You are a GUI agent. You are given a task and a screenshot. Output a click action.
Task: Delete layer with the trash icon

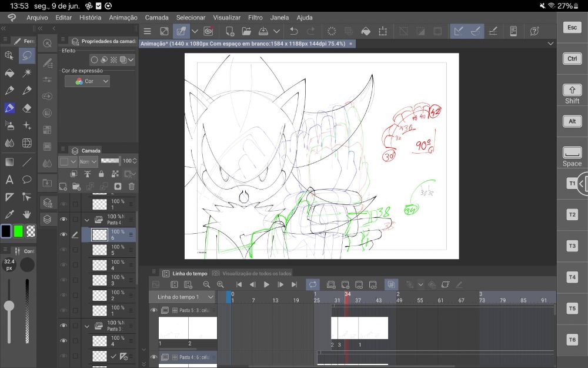click(x=131, y=186)
